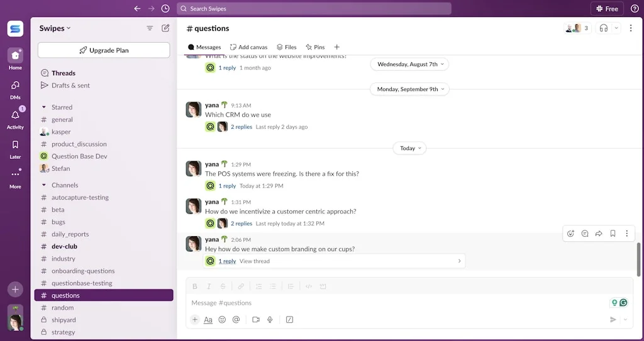Image resolution: width=644 pixels, height=341 pixels.
Task: Toggle code block in composer
Action: click(323, 286)
